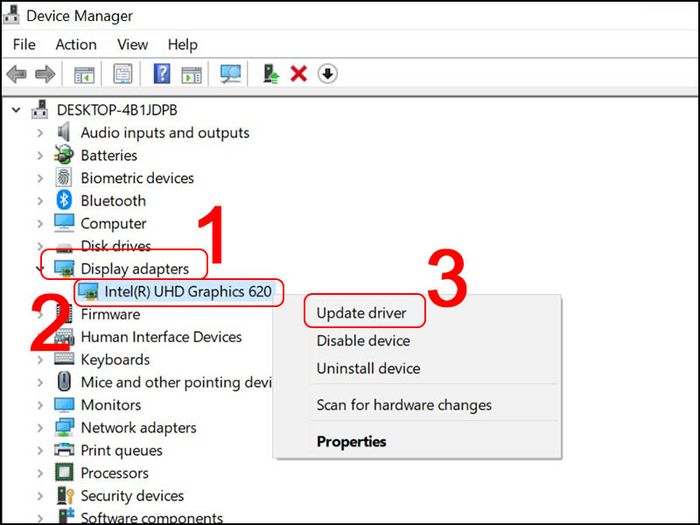Image resolution: width=700 pixels, height=525 pixels.
Task: Expand the Monitors category
Action: click(x=40, y=405)
